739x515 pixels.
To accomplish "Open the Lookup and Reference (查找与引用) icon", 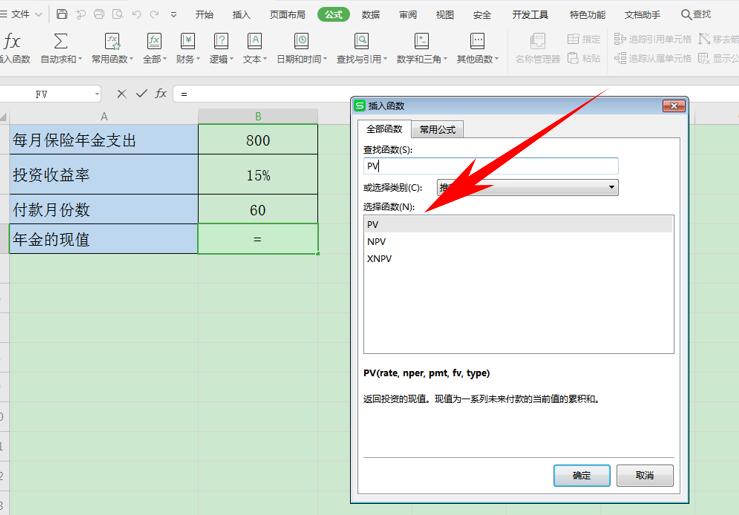I will (x=361, y=41).
